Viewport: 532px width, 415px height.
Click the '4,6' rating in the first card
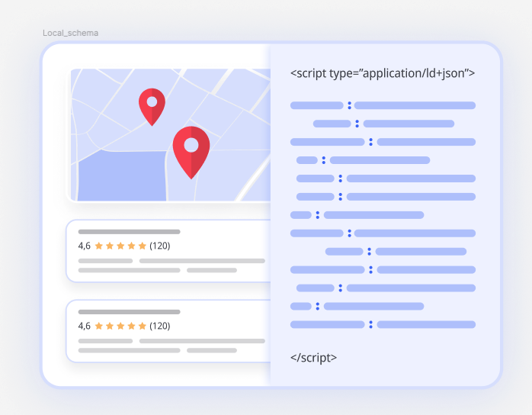84,246
